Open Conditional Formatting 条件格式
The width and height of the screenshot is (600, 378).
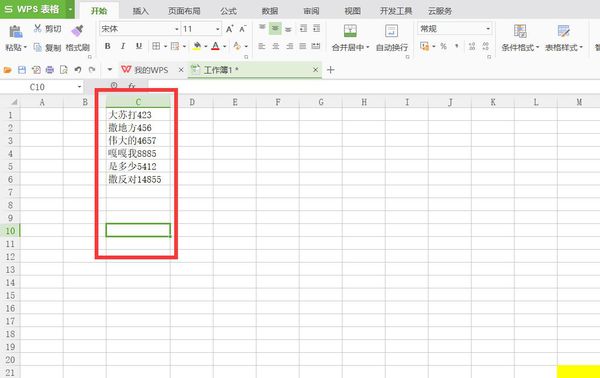pyautogui.click(x=520, y=37)
